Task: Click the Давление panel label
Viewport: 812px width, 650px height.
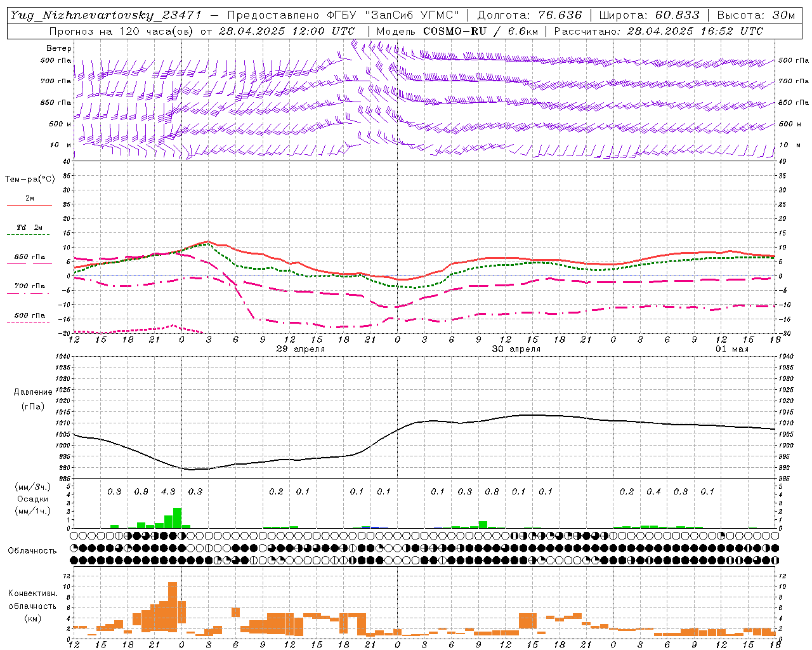Action: pyautogui.click(x=33, y=392)
